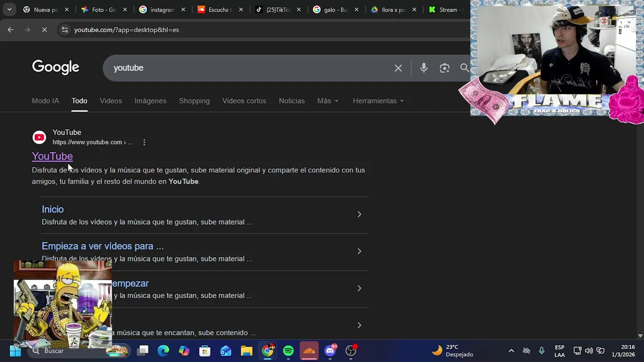Open the weather widget showing 23°C

point(453,350)
